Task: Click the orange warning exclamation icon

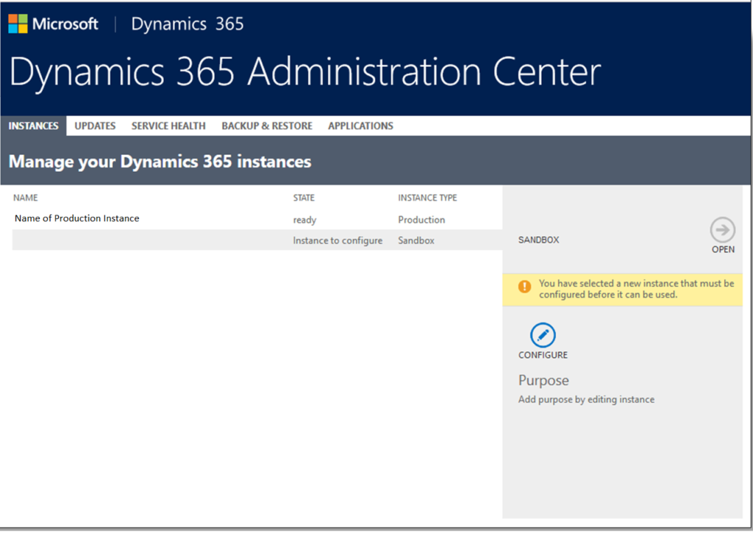Action: 524,287
